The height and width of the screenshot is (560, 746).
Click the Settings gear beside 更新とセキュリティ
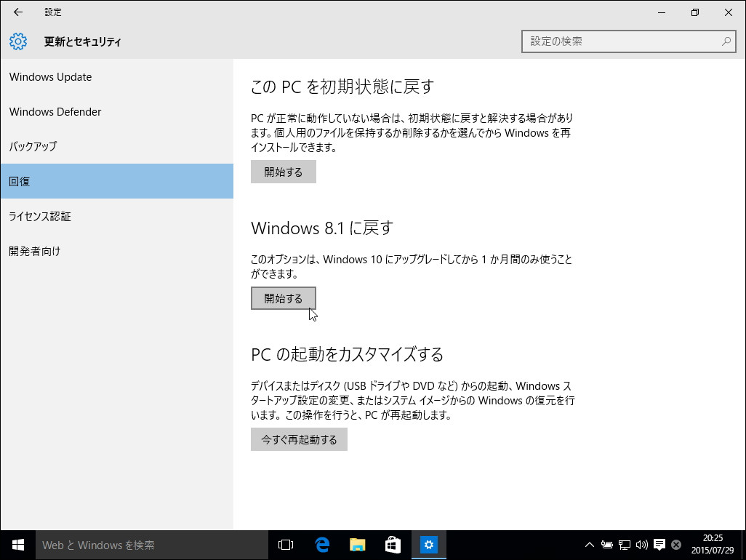(x=17, y=41)
